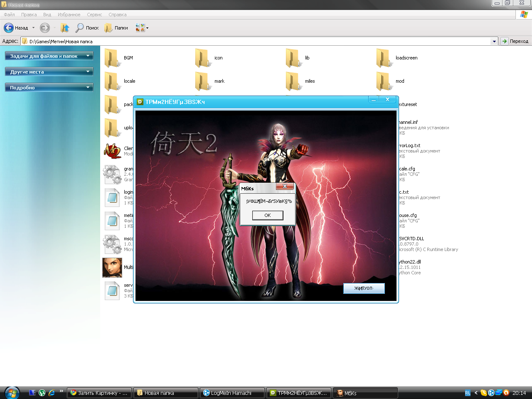Open the Windows Start orb
Viewport: 532px width, 399px height.
tap(12, 393)
